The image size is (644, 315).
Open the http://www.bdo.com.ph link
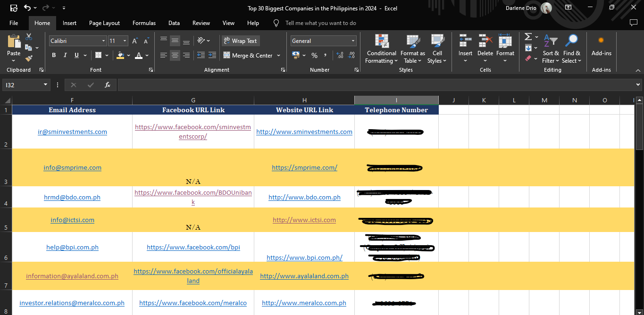click(304, 197)
